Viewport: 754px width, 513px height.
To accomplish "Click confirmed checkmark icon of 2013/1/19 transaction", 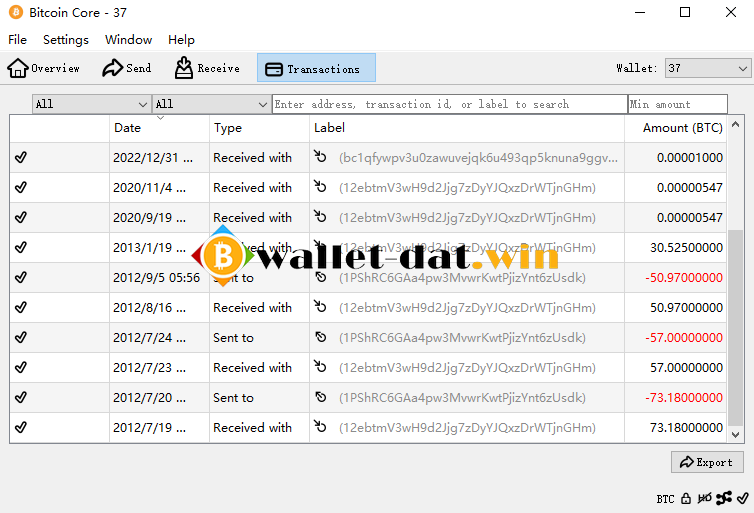I will [x=21, y=247].
